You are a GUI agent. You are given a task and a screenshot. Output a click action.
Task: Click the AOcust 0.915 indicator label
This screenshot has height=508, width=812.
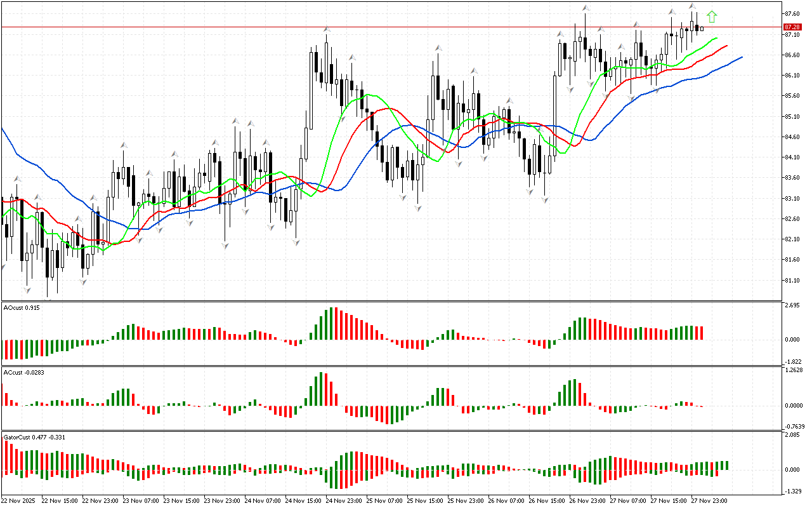click(x=21, y=307)
